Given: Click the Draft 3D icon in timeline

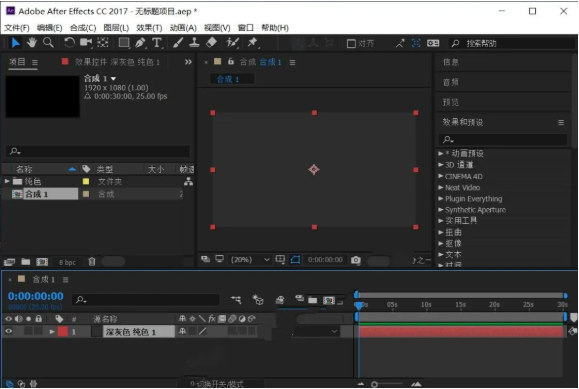Looking at the screenshot, I should tap(258, 300).
